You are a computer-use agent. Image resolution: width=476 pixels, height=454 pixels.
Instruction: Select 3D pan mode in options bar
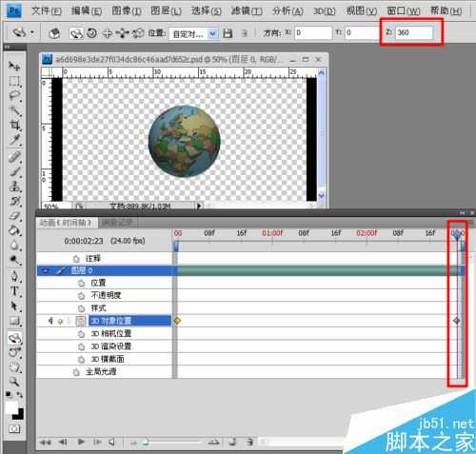pyautogui.click(x=108, y=33)
